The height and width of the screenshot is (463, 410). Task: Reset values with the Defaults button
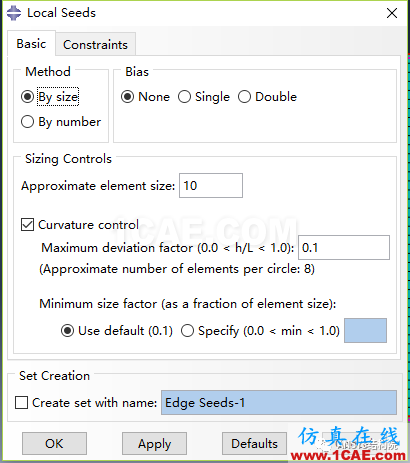point(254,444)
